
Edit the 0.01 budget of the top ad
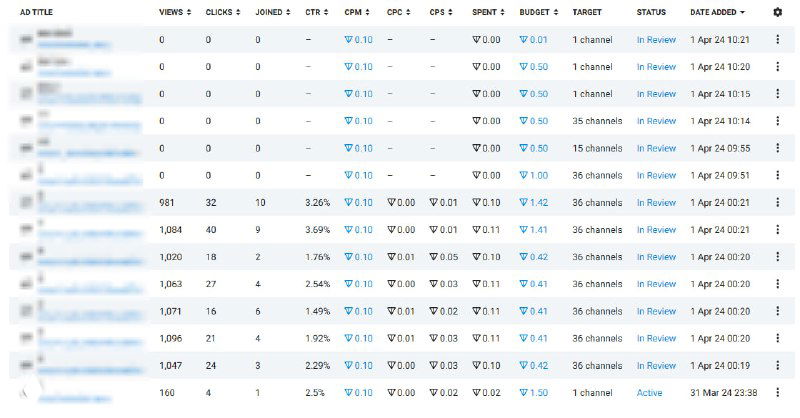pos(534,40)
